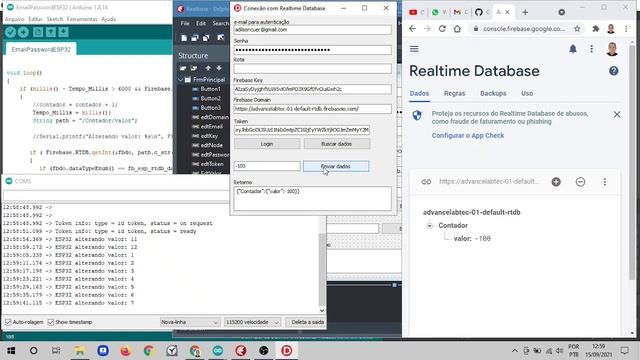Open 115200 velocidade baud rate dropdown
640x360 pixels.
coord(252,322)
